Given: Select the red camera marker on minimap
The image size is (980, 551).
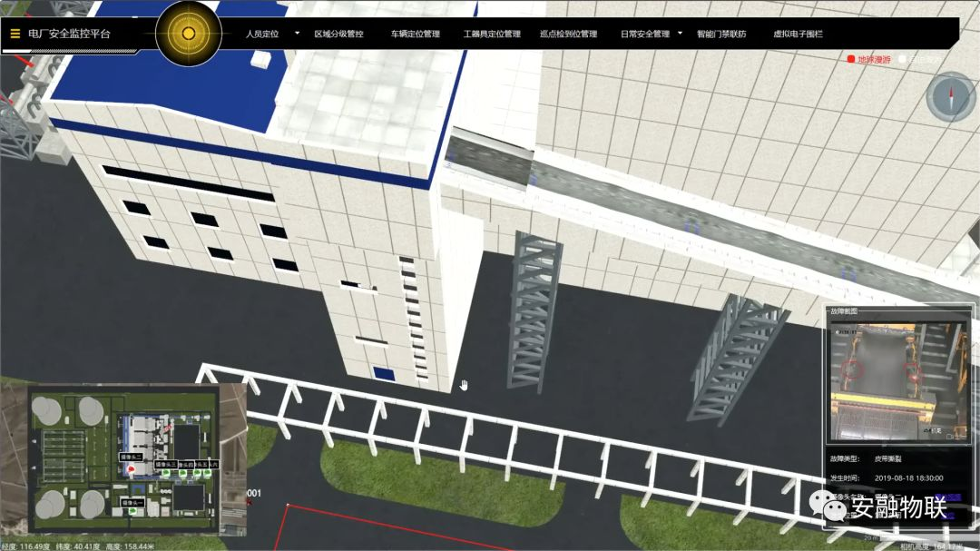Looking at the screenshot, I should coord(131,470).
